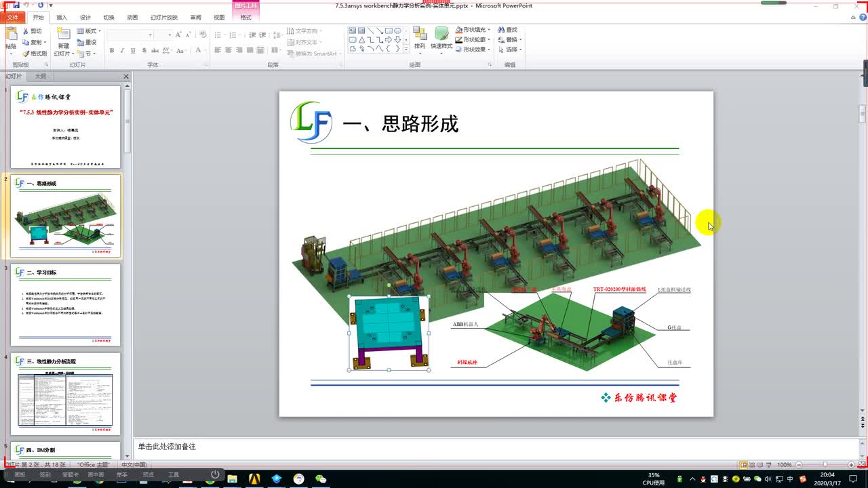
Task: Click Find (查找) in editing group
Action: 507,30
